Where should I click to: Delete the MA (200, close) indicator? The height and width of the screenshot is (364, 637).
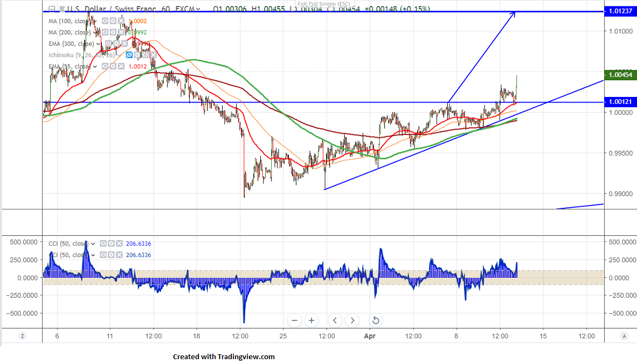121,32
